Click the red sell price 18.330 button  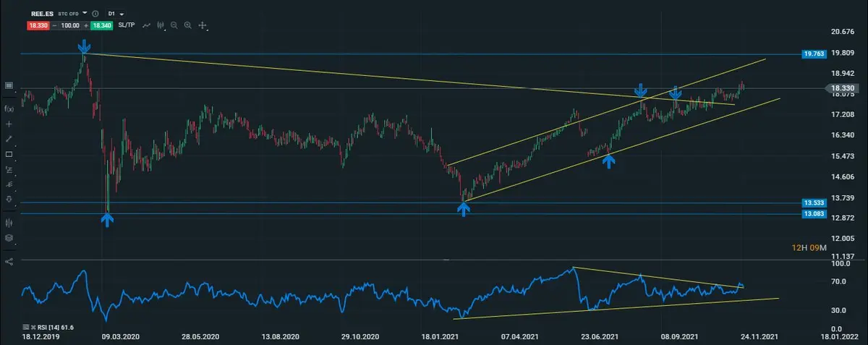click(x=38, y=25)
